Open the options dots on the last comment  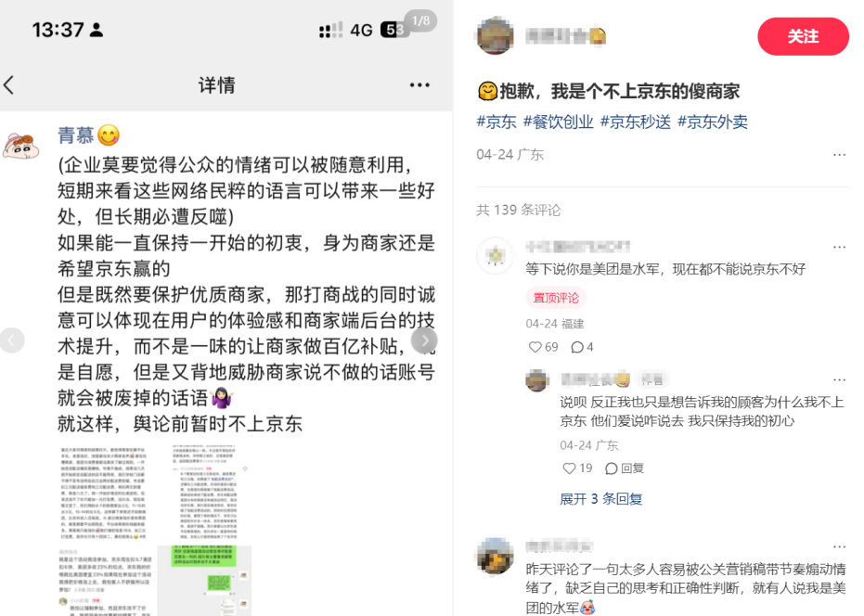pyautogui.click(x=839, y=546)
